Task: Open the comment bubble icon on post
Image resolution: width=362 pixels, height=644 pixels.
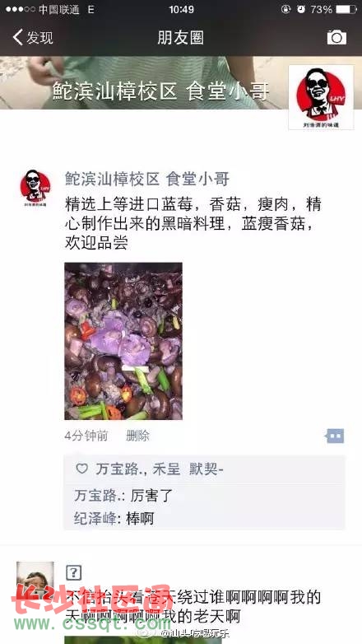Action: (336, 436)
